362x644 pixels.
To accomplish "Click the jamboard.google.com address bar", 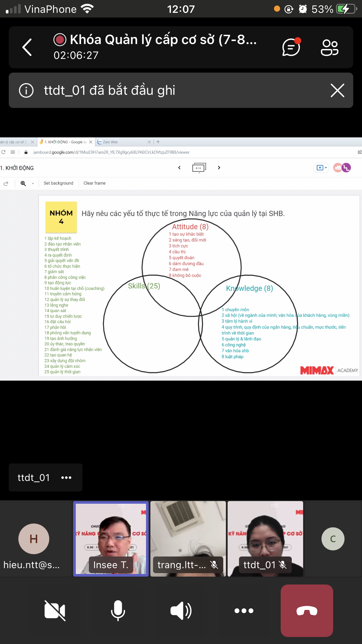I will coord(111,152).
